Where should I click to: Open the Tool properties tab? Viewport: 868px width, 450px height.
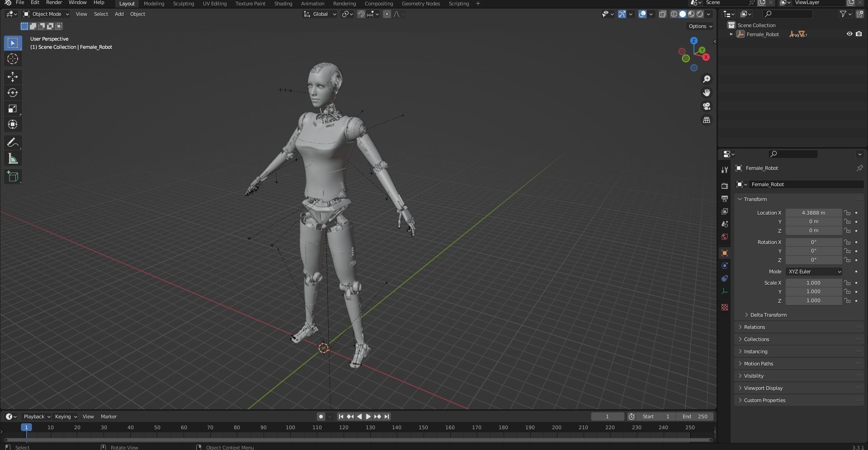(x=725, y=170)
